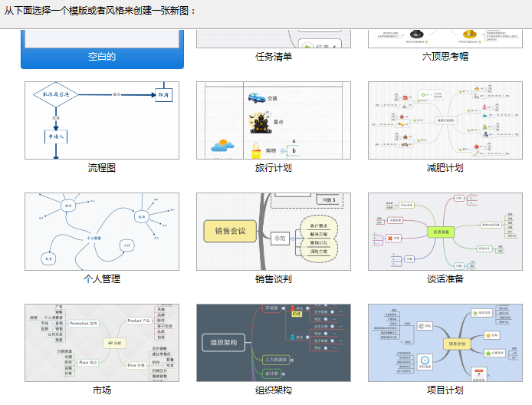
Task: Click the 旅行计划 label
Action: [274, 168]
